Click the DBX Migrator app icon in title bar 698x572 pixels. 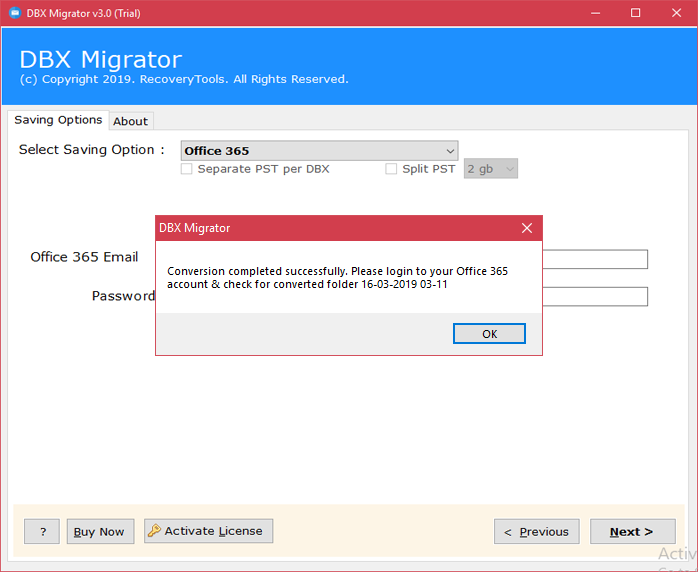point(15,13)
